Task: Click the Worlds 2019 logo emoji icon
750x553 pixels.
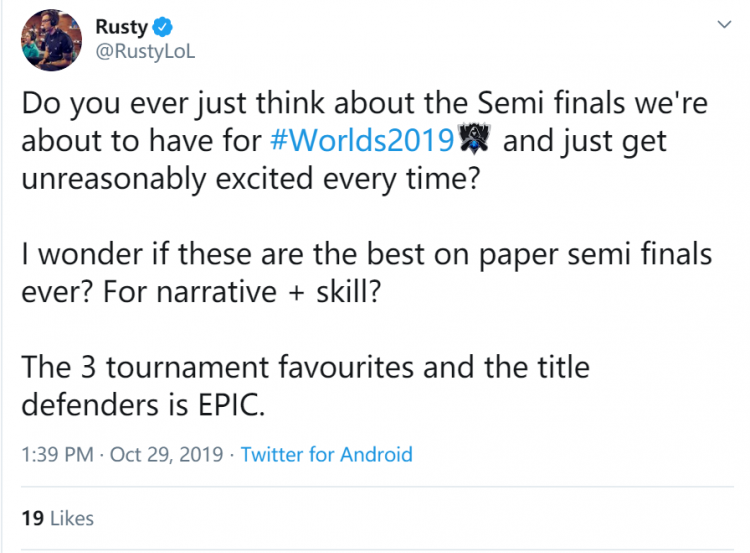Action: point(474,139)
